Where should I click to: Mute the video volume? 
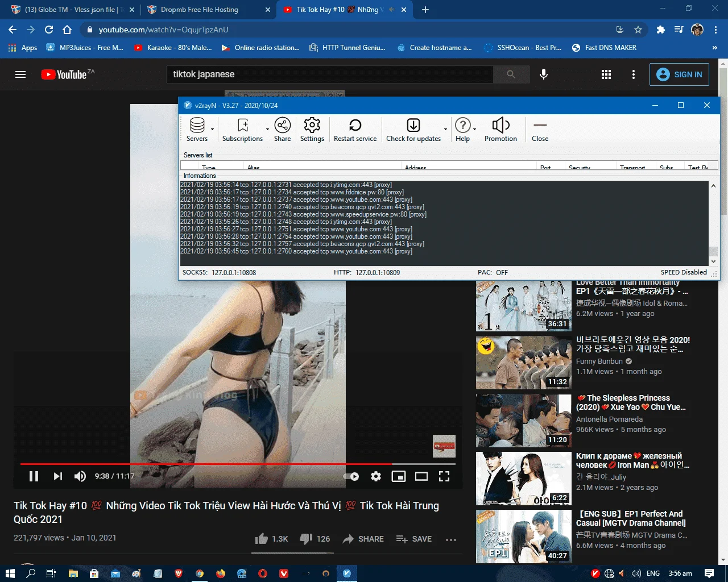click(80, 476)
